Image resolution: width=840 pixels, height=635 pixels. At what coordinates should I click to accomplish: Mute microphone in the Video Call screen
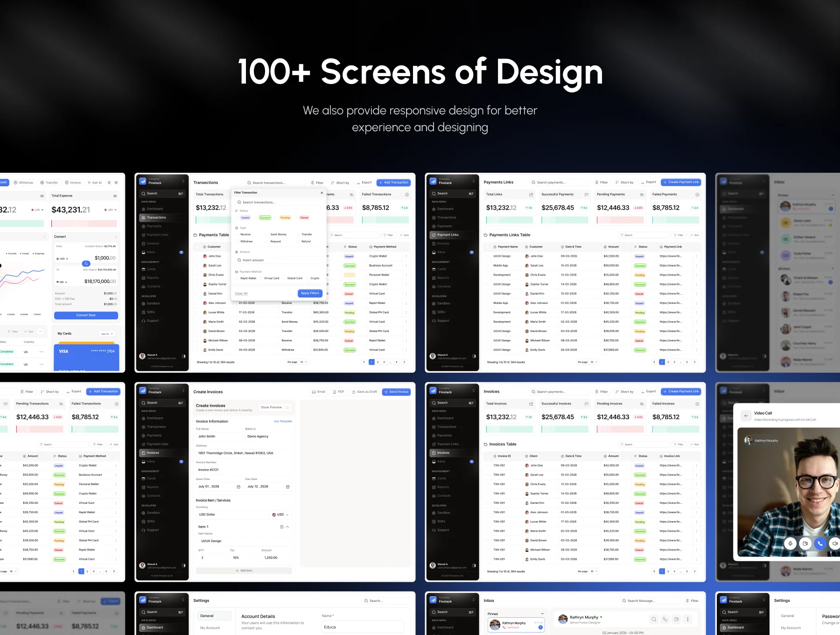790,543
